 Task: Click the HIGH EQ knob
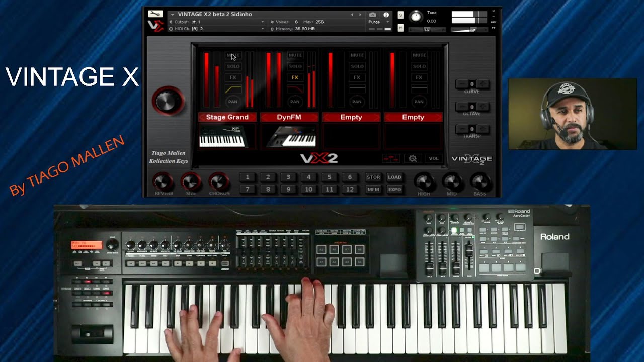pos(424,181)
